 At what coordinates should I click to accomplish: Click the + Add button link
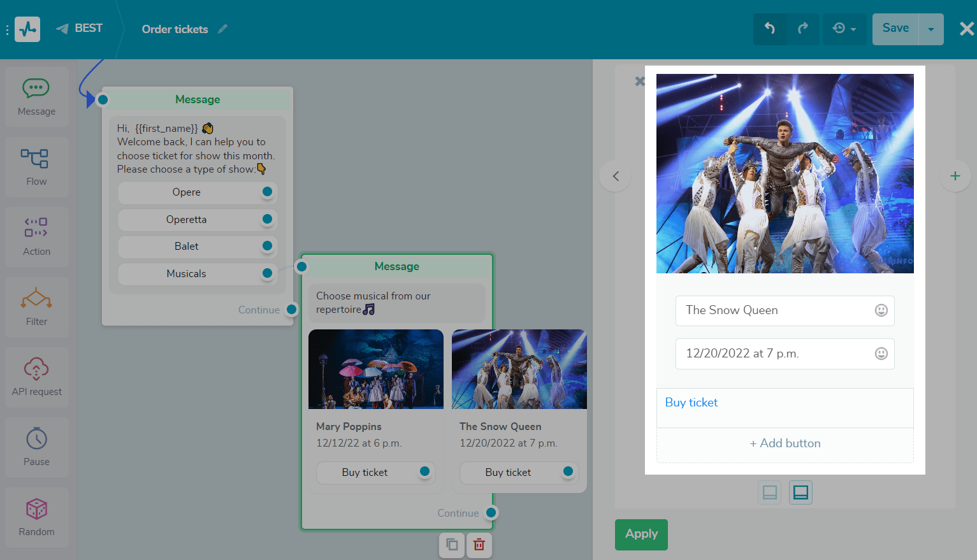[785, 443]
